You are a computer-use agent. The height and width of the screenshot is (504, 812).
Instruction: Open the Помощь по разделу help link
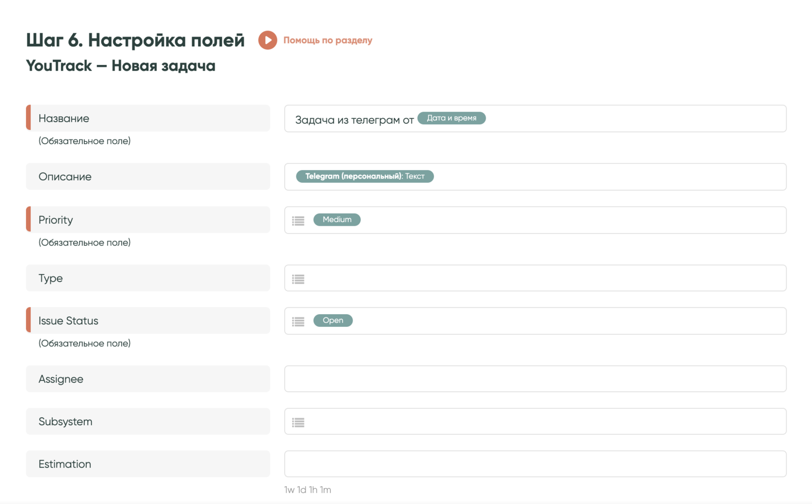point(327,40)
